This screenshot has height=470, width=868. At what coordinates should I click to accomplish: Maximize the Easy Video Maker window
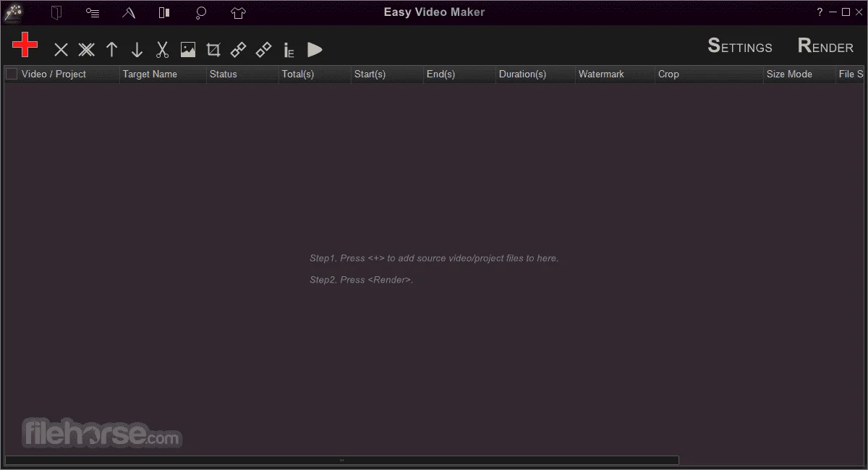(846, 12)
